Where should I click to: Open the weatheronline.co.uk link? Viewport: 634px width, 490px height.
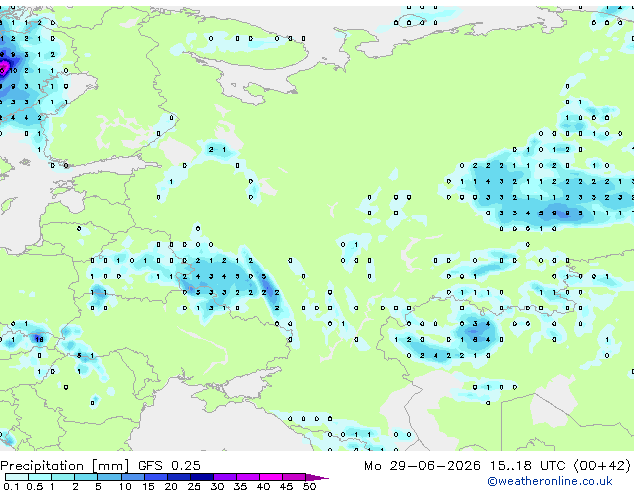click(550, 481)
